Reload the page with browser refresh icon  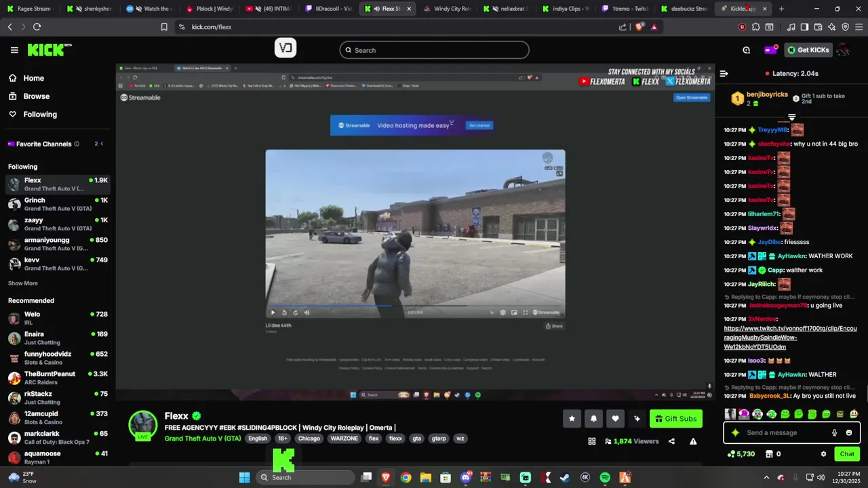coord(37,27)
